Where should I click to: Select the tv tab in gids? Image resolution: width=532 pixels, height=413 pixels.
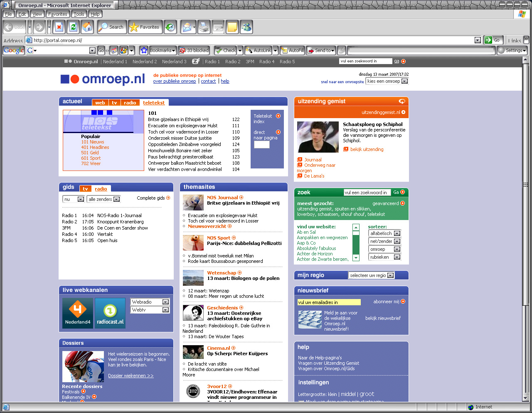85,189
